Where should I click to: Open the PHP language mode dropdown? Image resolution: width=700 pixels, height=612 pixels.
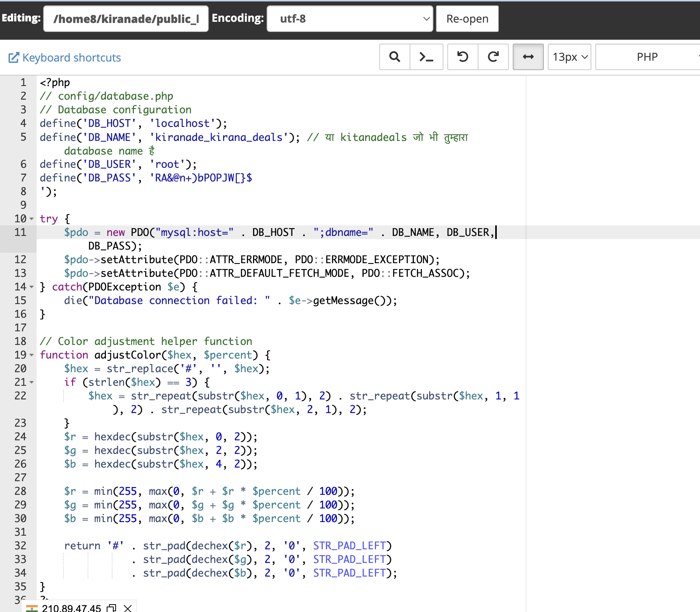click(x=648, y=57)
